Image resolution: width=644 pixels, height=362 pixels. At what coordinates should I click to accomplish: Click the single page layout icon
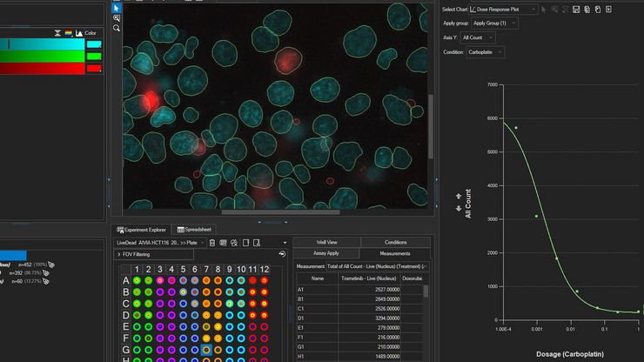pyautogui.click(x=245, y=243)
